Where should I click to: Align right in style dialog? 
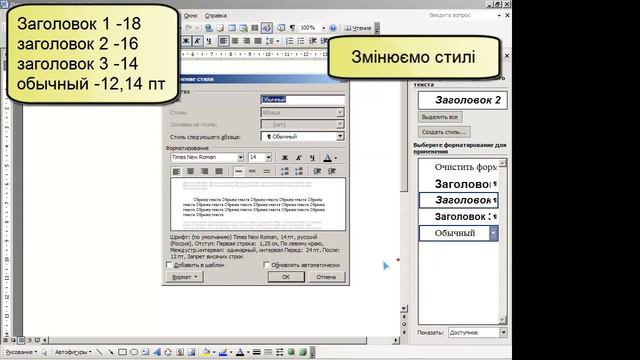point(204,171)
